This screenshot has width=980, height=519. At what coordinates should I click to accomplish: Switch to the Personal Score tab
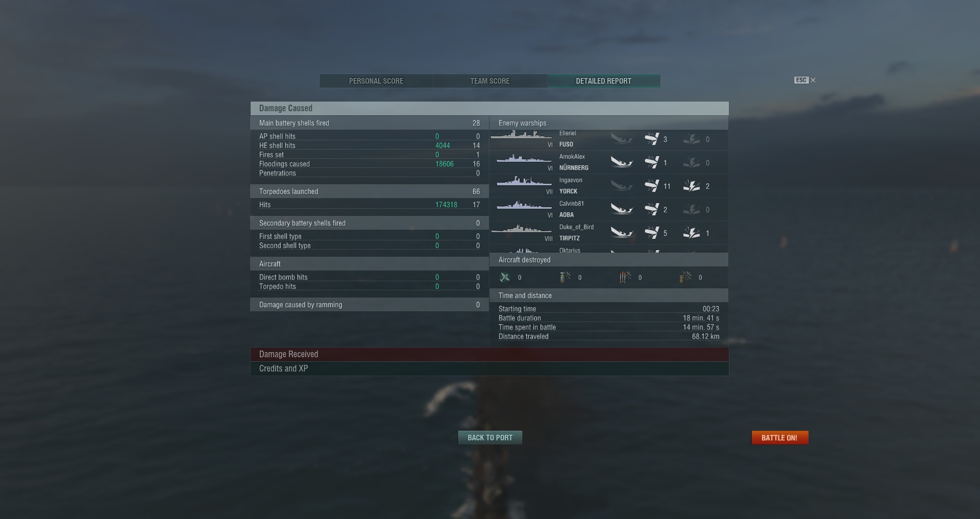coord(376,81)
